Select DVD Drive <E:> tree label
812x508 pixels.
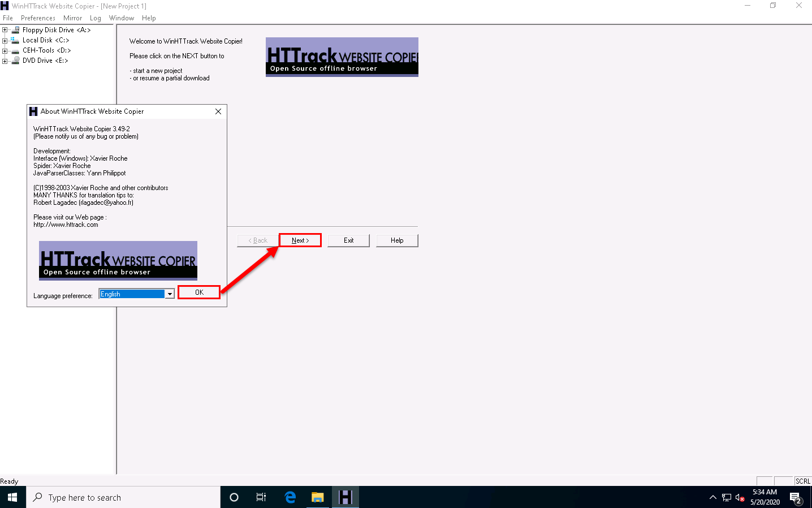45,61
